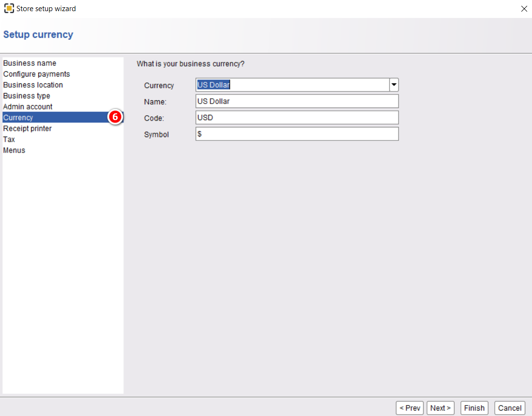532x416 pixels.
Task: Click the Finish button
Action: pyautogui.click(x=474, y=408)
